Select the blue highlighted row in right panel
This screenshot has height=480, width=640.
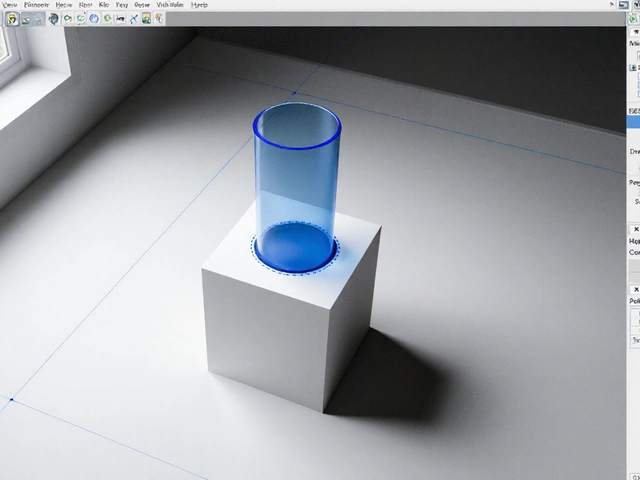coord(634,121)
